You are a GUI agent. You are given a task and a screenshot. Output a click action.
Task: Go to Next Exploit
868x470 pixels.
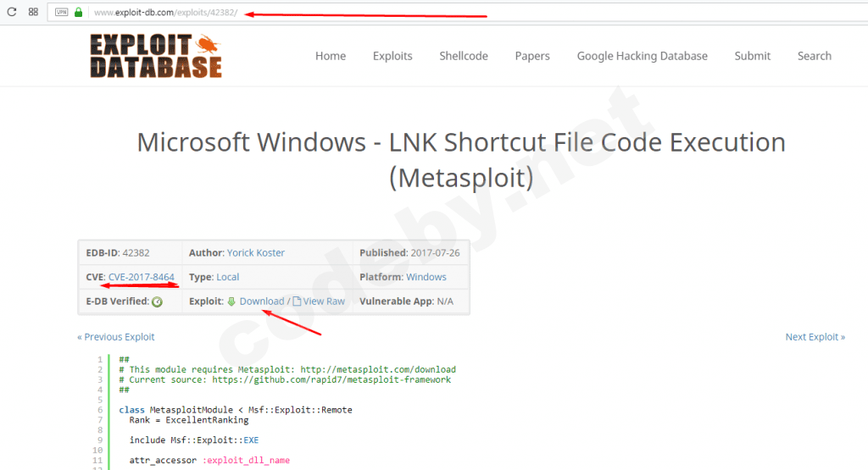tap(815, 337)
